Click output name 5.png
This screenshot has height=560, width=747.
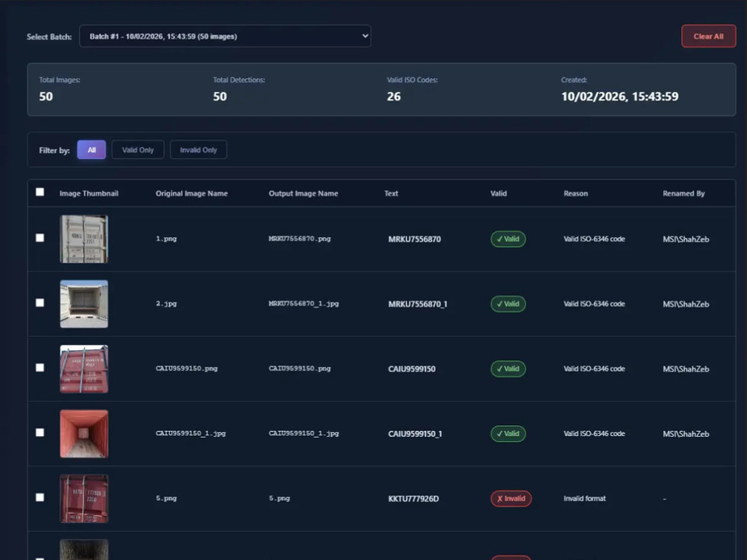tap(279, 498)
